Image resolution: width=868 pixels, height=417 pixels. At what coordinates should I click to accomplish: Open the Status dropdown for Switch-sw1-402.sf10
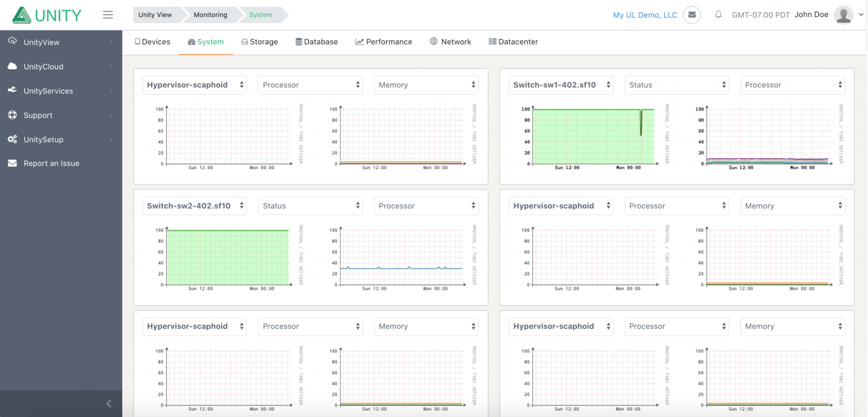pos(676,84)
